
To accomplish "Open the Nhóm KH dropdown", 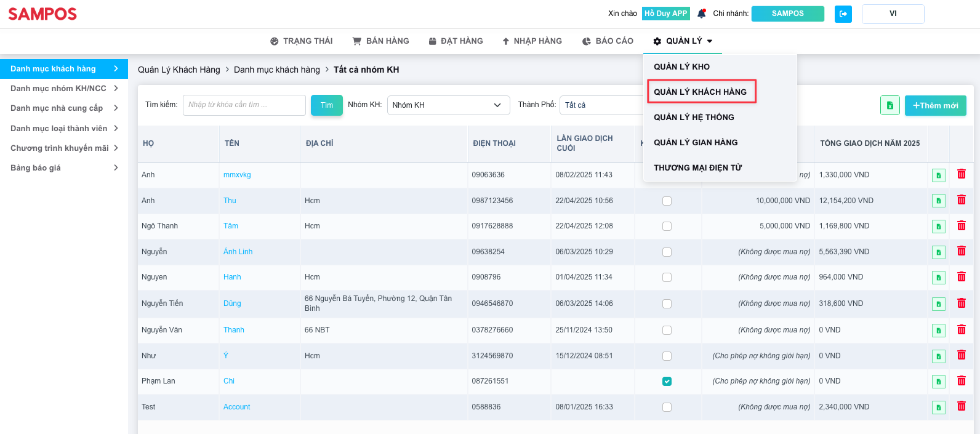I will (448, 105).
